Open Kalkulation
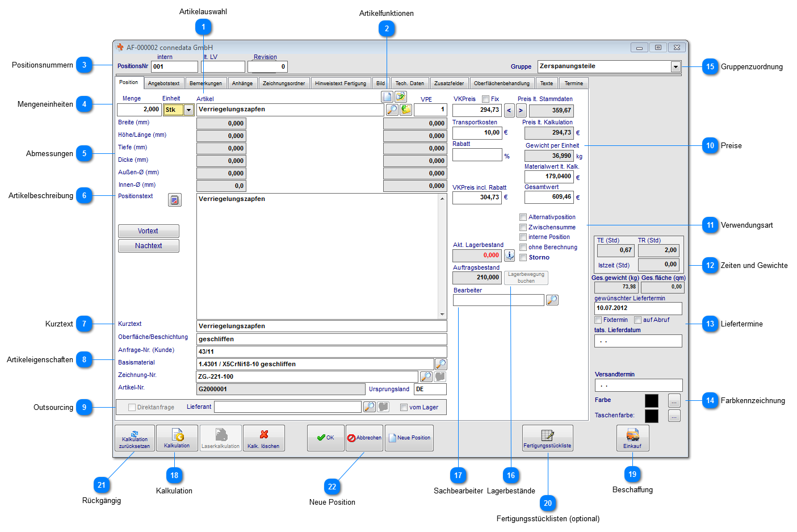The height and width of the screenshot is (532, 797). (x=177, y=438)
